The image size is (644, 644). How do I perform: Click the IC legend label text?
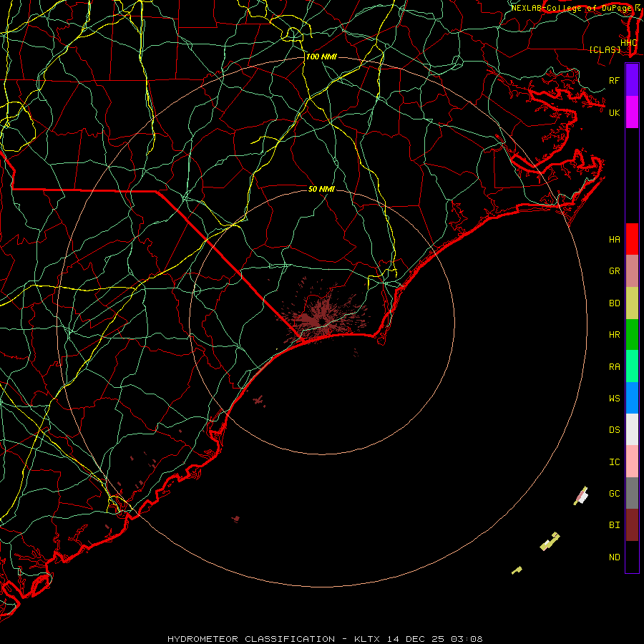tap(615, 462)
